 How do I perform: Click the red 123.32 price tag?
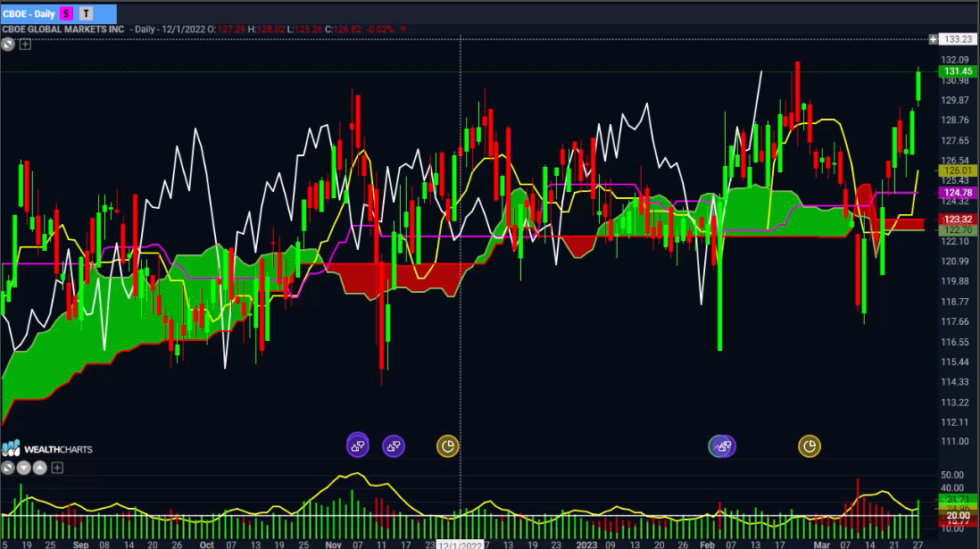coord(958,219)
